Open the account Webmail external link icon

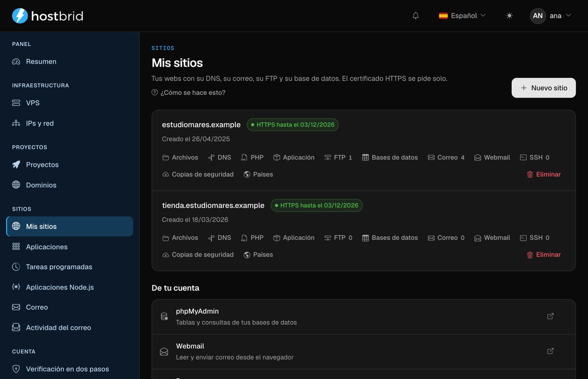550,351
